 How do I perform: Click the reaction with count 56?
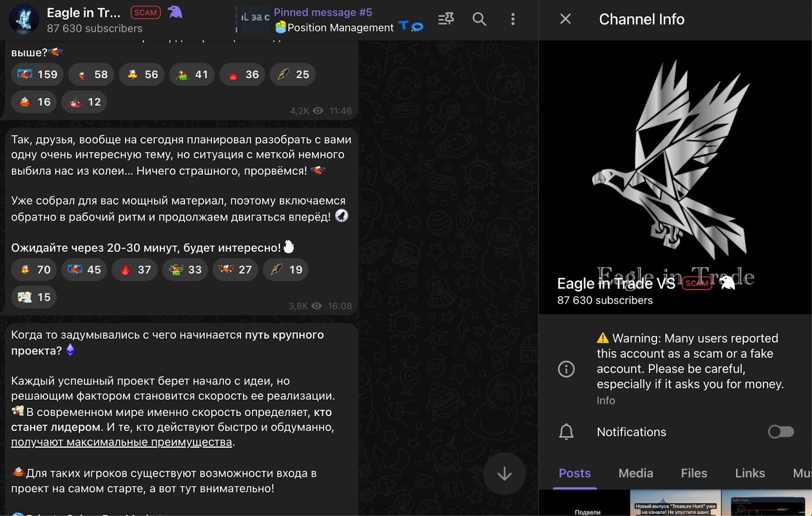point(142,75)
